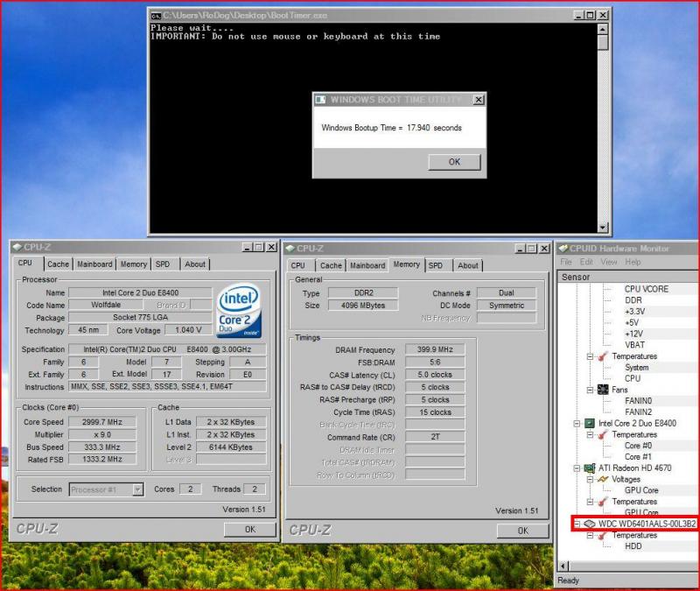Select CPU tab in right CPU-Z window
This screenshot has width=700, height=591.
click(x=297, y=265)
